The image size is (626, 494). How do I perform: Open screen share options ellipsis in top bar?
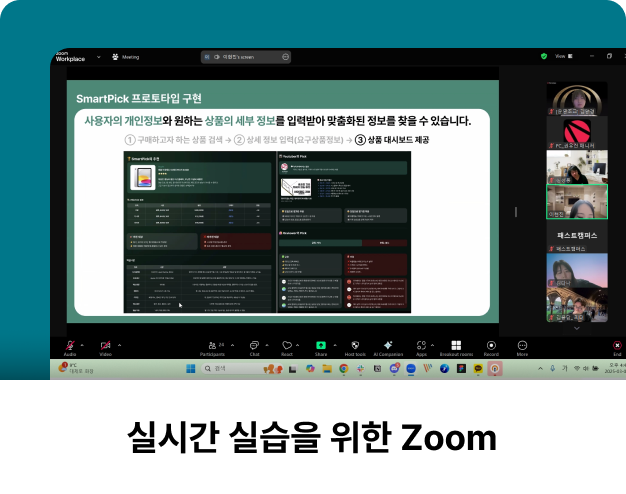click(285, 57)
